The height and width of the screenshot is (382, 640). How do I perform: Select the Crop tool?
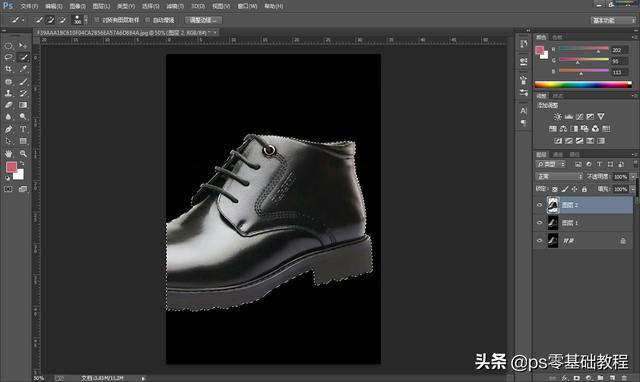(8, 69)
